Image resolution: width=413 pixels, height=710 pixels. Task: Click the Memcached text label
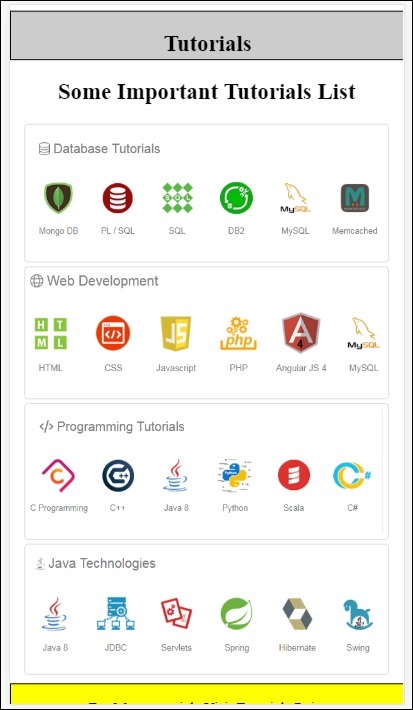pos(355,231)
